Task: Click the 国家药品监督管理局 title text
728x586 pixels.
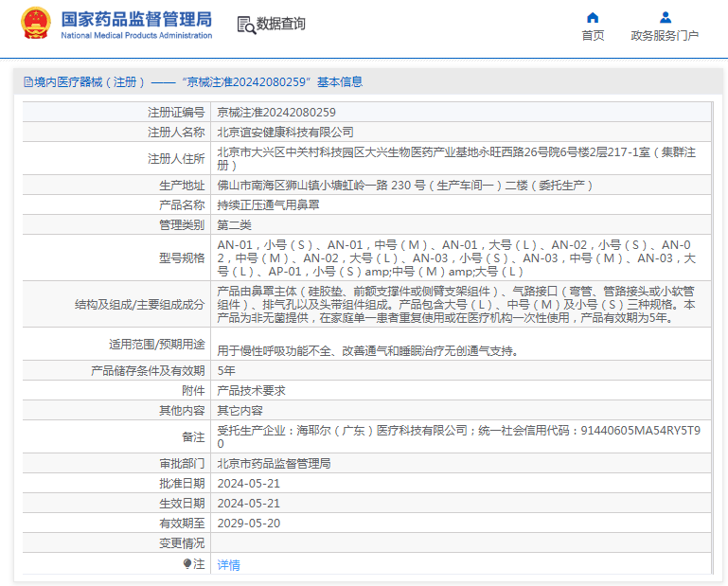Action: point(136,19)
